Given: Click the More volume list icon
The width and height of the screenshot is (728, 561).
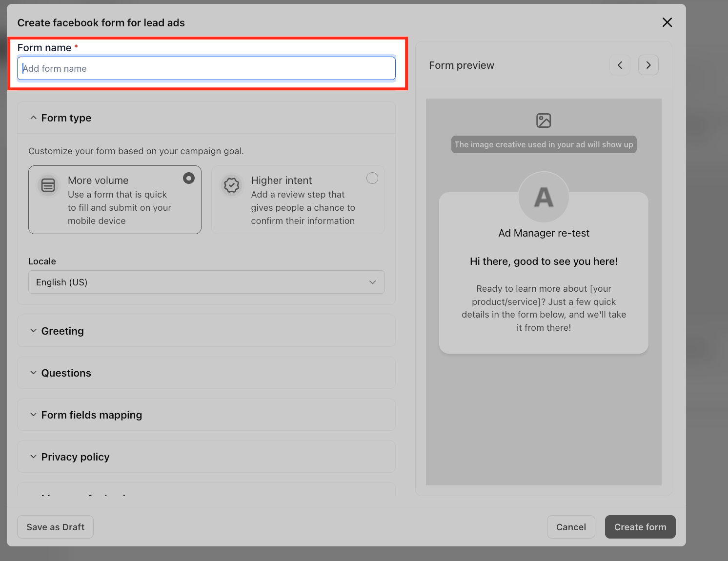Looking at the screenshot, I should (x=48, y=185).
